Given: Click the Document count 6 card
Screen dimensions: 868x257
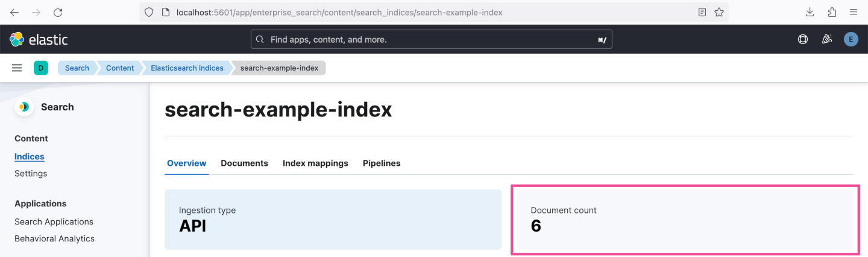Looking at the screenshot, I should pyautogui.click(x=685, y=220).
